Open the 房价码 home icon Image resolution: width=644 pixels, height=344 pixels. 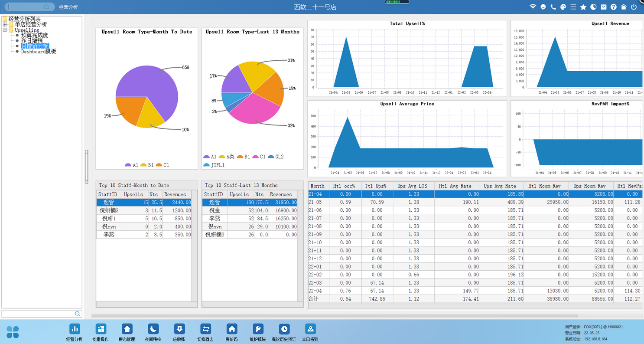(232, 329)
